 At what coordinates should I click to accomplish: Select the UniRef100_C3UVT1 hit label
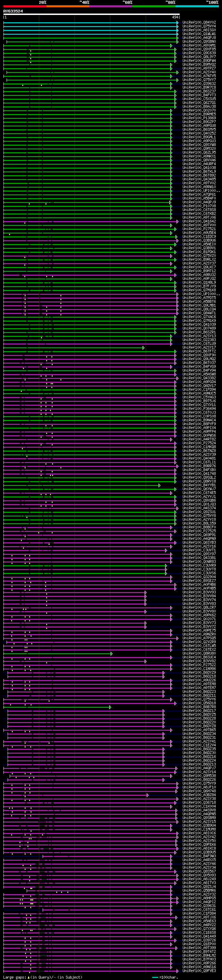coord(199,550)
